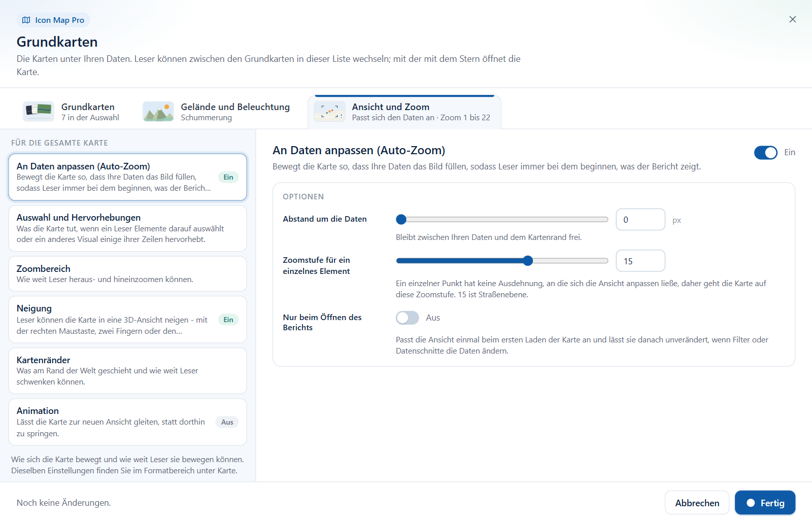Click the Icon Map Pro label
Viewport: 812px width, 523px height.
60,20
